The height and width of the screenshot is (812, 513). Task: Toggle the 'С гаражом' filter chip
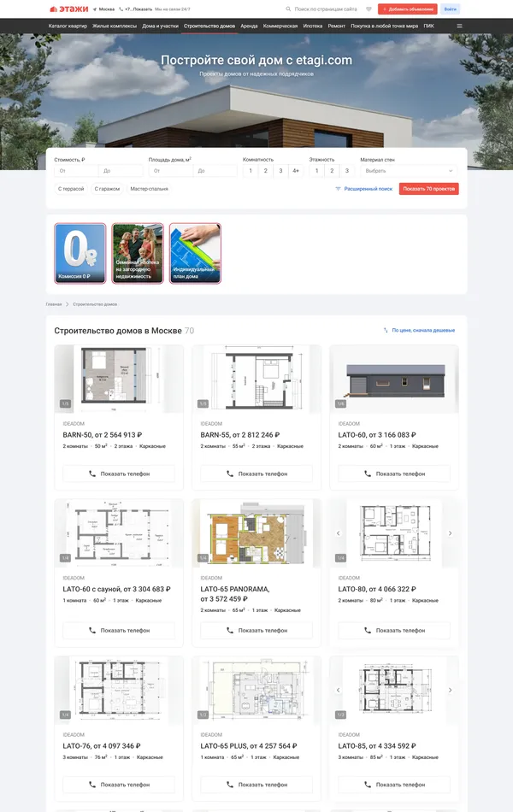(x=107, y=189)
